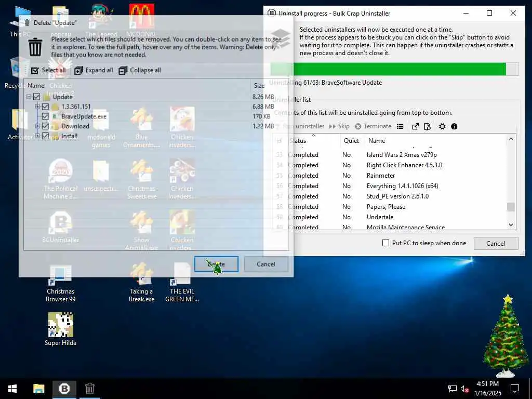Click the Skip button in the uninstaller toolbar
Viewport: 532px width, 399px height.
(x=339, y=126)
